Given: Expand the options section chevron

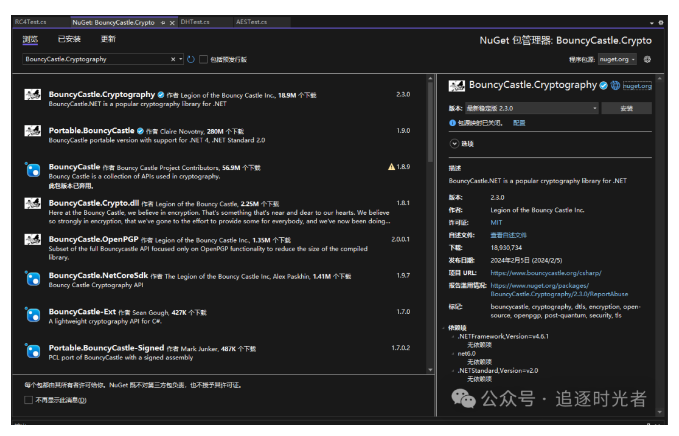Looking at the screenshot, I should (454, 144).
